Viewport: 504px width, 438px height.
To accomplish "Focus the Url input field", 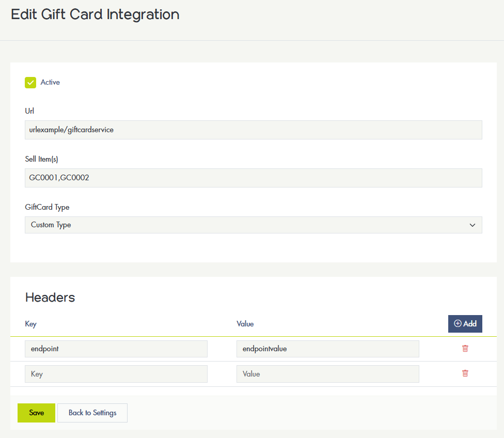I will coord(253,130).
